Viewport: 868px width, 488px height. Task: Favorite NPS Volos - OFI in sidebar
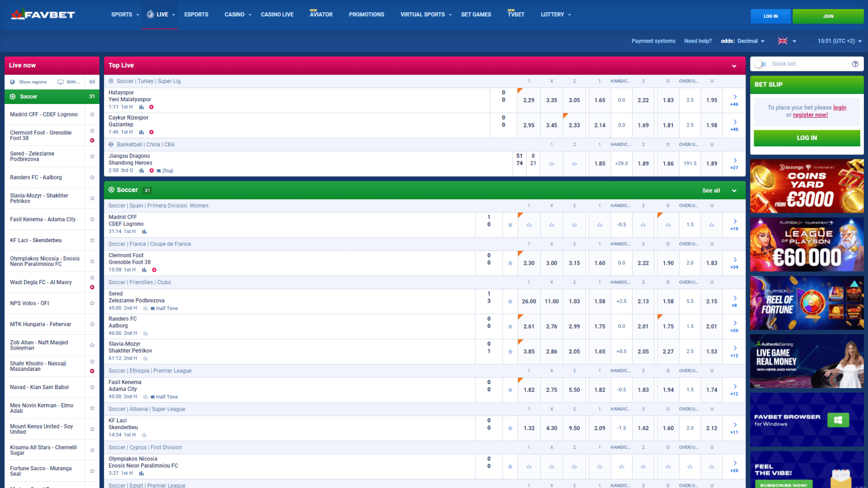click(x=92, y=303)
